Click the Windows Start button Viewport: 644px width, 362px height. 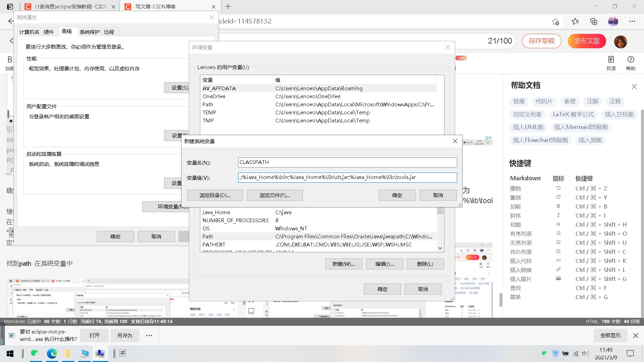point(10,353)
